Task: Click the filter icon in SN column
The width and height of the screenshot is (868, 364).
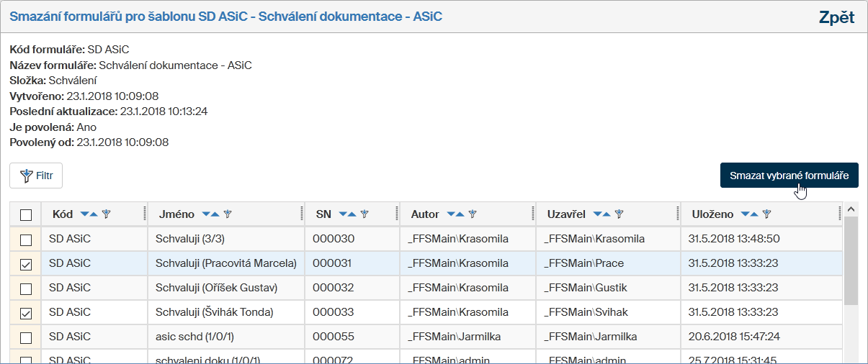Action: tap(364, 214)
